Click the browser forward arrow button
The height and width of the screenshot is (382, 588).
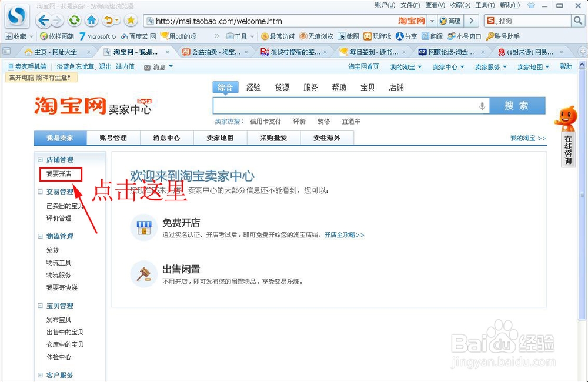[58, 21]
